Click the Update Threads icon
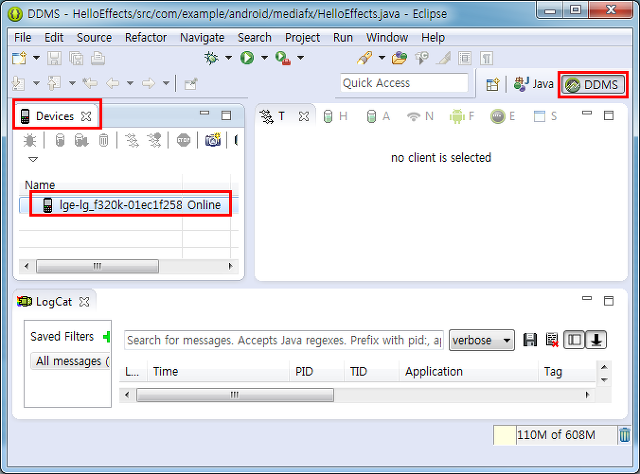 click(x=131, y=140)
